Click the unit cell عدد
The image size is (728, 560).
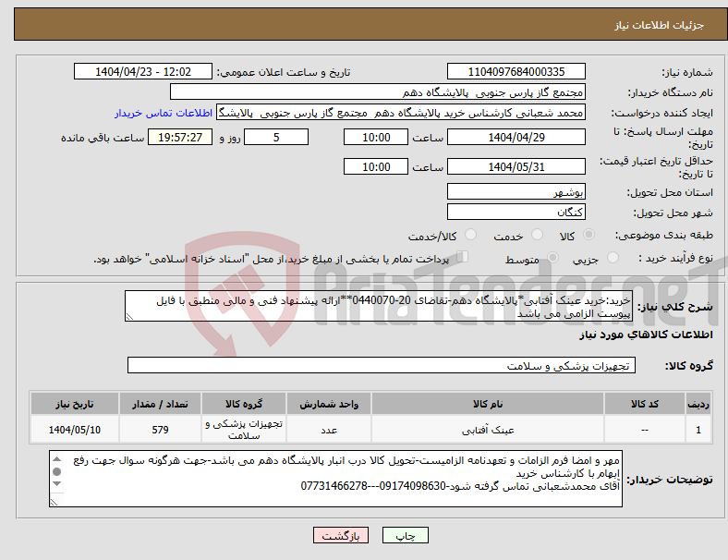(x=329, y=430)
